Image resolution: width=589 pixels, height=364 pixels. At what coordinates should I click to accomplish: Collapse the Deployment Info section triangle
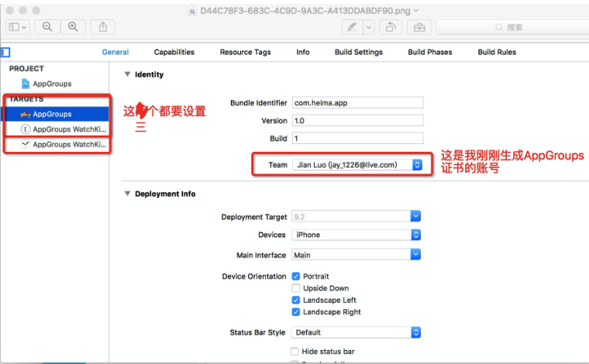click(x=127, y=194)
